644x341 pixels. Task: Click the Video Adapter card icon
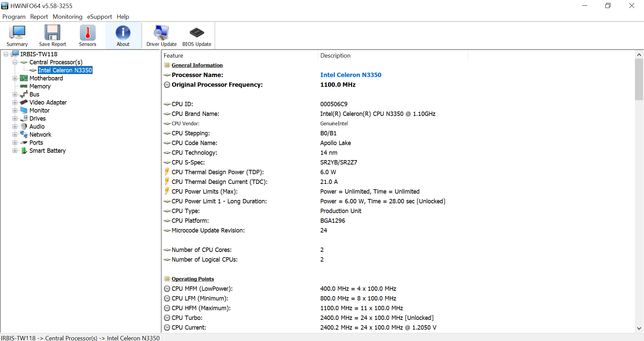(24, 102)
